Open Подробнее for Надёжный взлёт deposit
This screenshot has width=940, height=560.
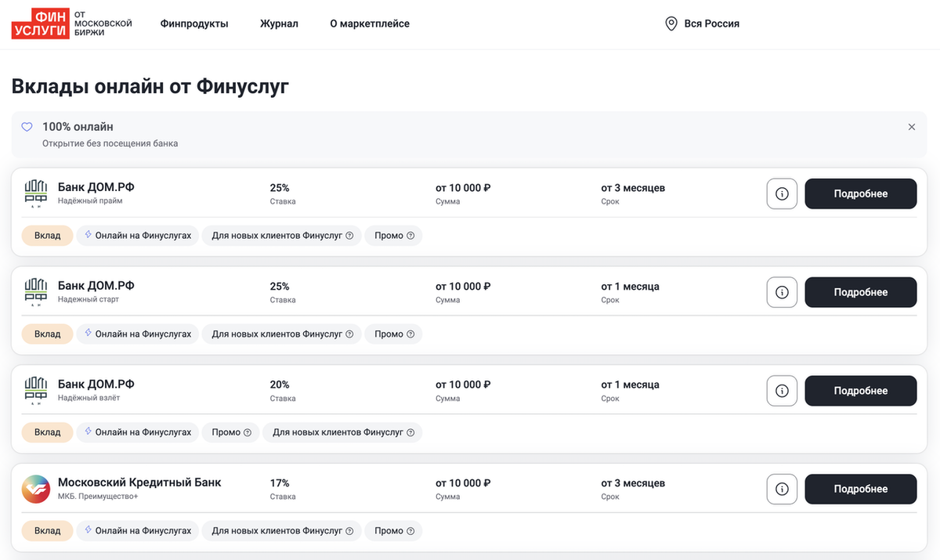click(861, 391)
